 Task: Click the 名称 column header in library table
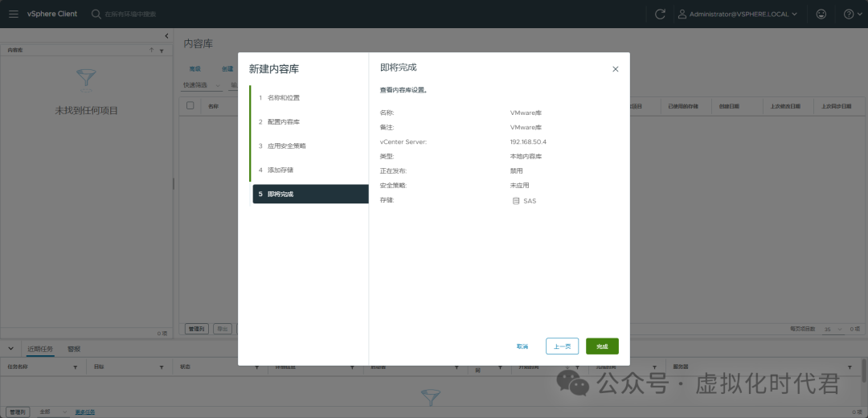[213, 106]
